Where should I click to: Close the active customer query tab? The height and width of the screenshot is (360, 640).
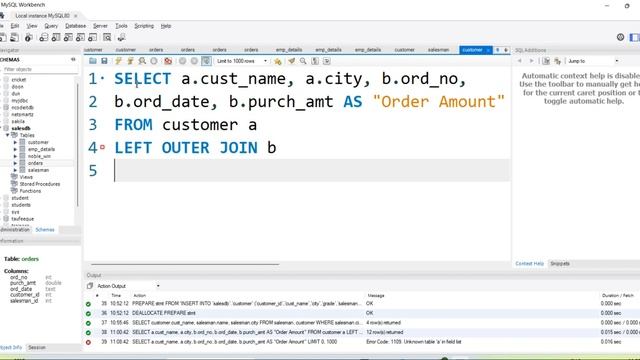488,50
